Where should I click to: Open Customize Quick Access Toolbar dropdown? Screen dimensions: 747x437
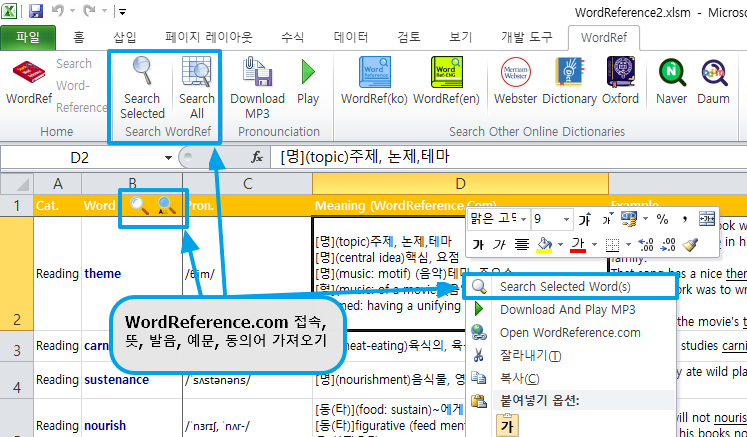[x=122, y=12]
